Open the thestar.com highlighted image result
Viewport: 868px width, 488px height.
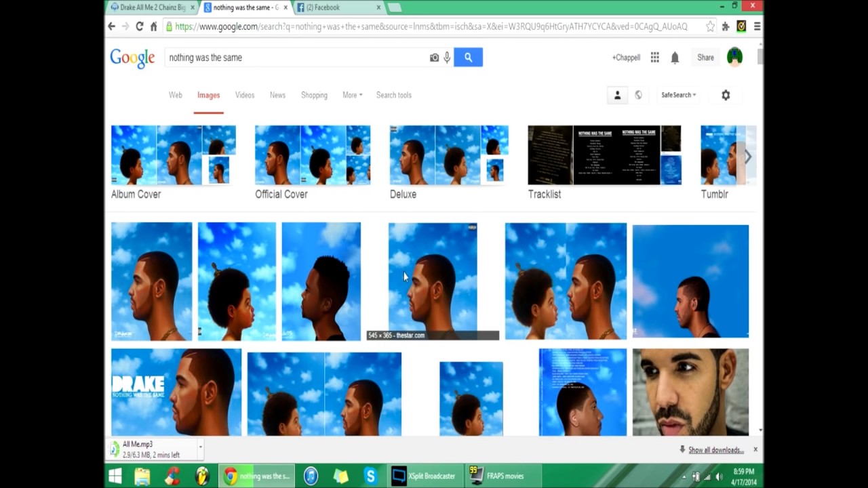pyautogui.click(x=433, y=281)
